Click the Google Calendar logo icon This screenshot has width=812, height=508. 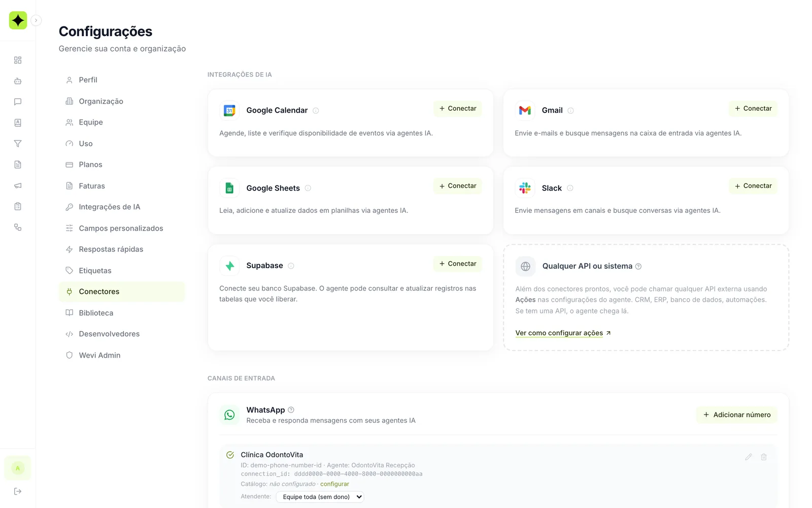229,110
